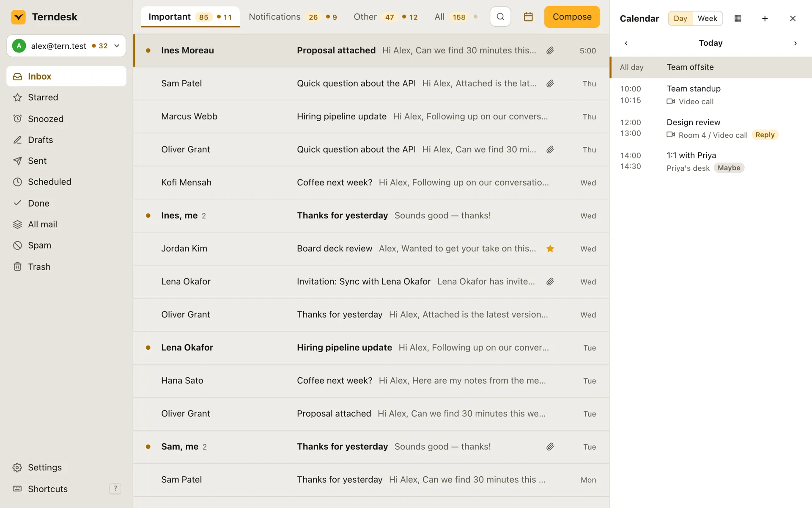This screenshot has height=508, width=812.
Task: Open Hana Sato Coffee next week email
Action: (371, 381)
